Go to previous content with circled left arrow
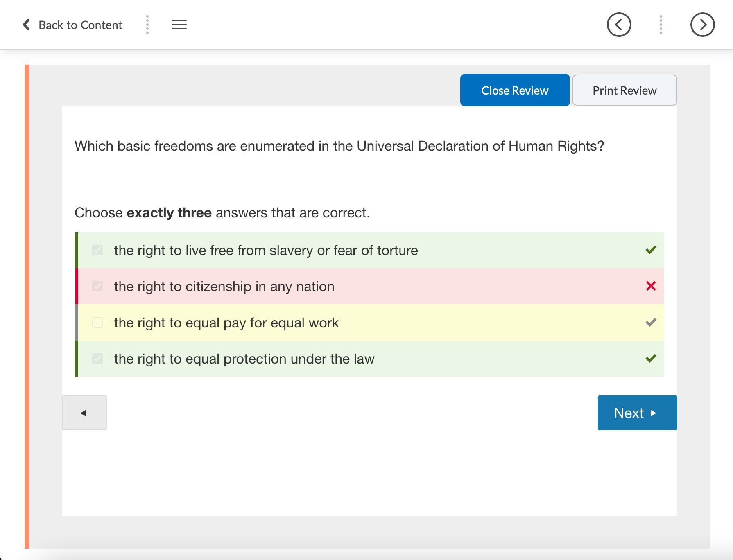 619,25
